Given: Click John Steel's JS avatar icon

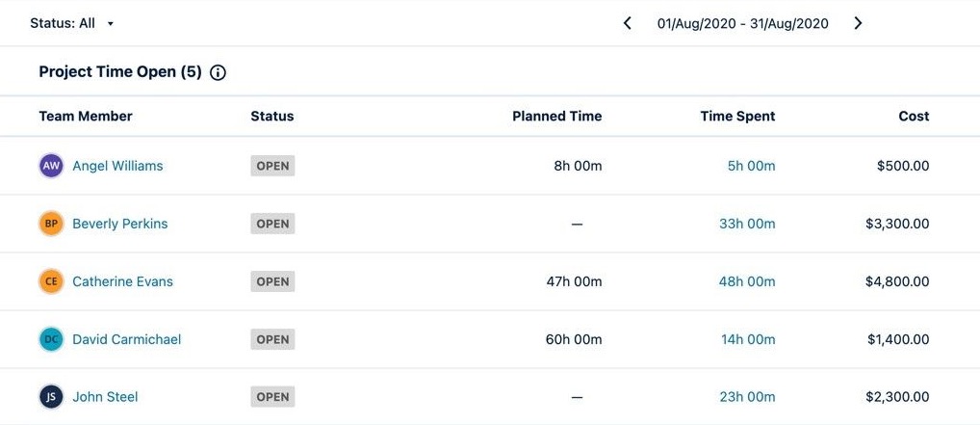Looking at the screenshot, I should pos(52,397).
